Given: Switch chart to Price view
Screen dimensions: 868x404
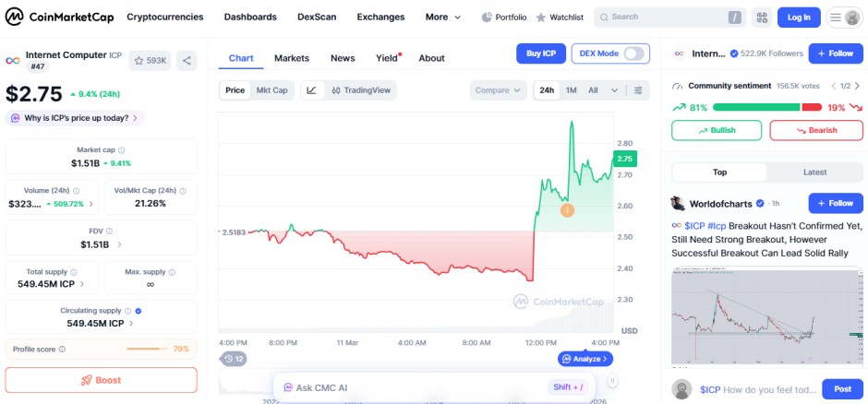Looking at the screenshot, I should [x=235, y=90].
